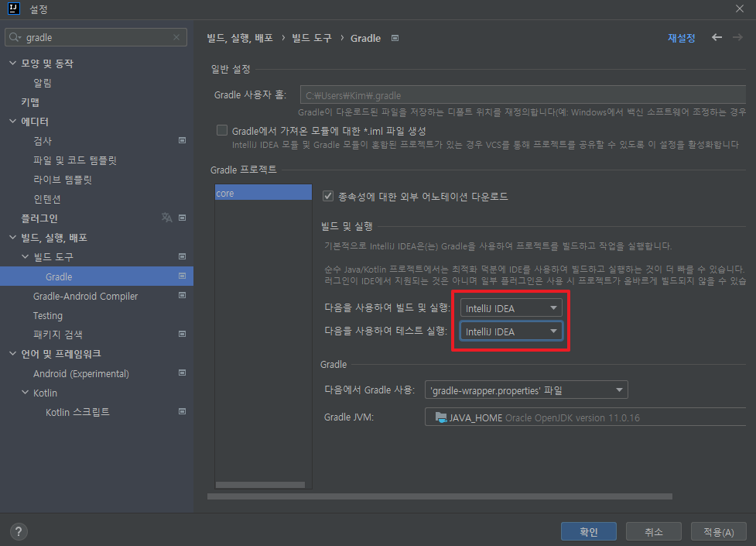Open 검사 settings page
Image resolution: width=756 pixels, height=546 pixels.
[43, 141]
